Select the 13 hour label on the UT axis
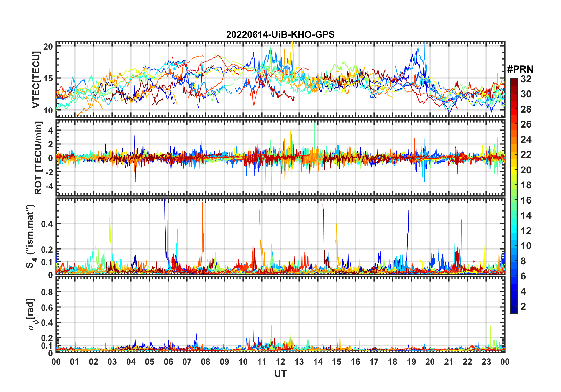The width and height of the screenshot is (561, 392). 299,362
